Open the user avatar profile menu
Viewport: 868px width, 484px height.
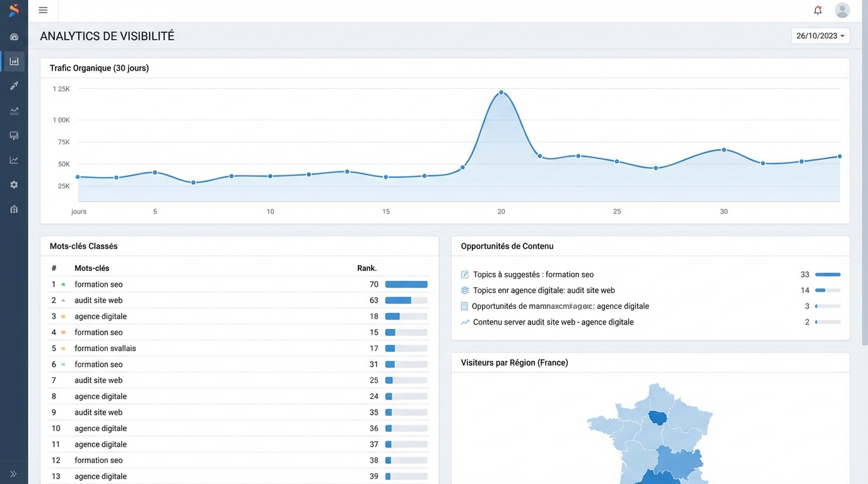[x=842, y=10]
